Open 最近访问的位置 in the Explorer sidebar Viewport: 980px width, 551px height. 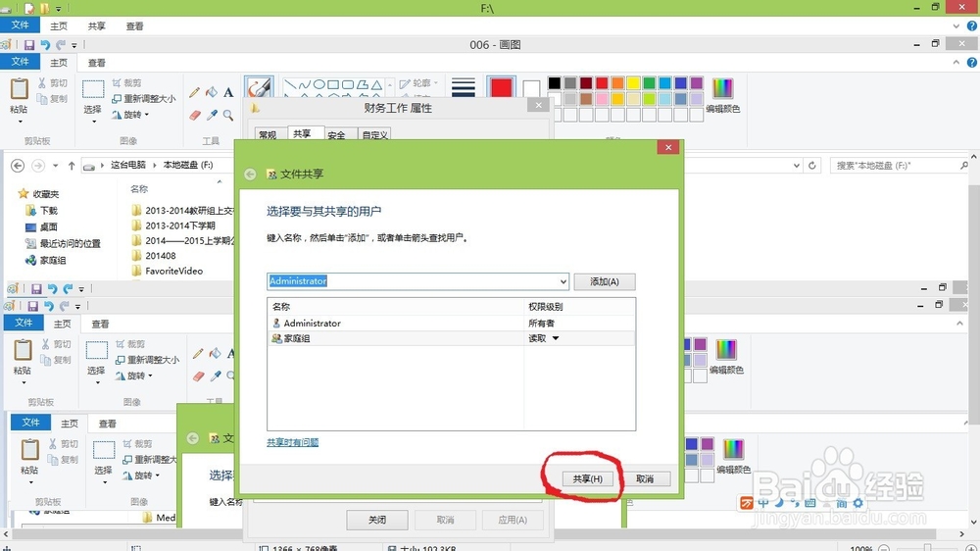pyautogui.click(x=63, y=243)
